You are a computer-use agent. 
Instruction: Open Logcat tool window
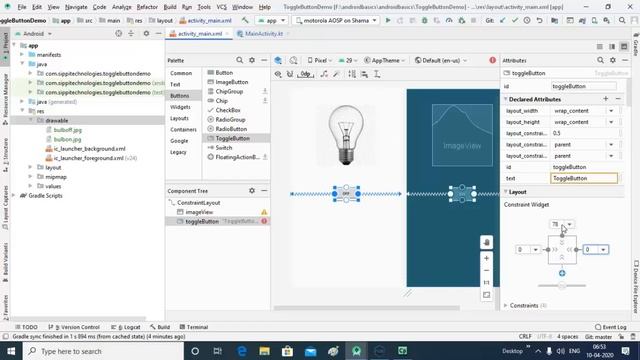(126, 327)
